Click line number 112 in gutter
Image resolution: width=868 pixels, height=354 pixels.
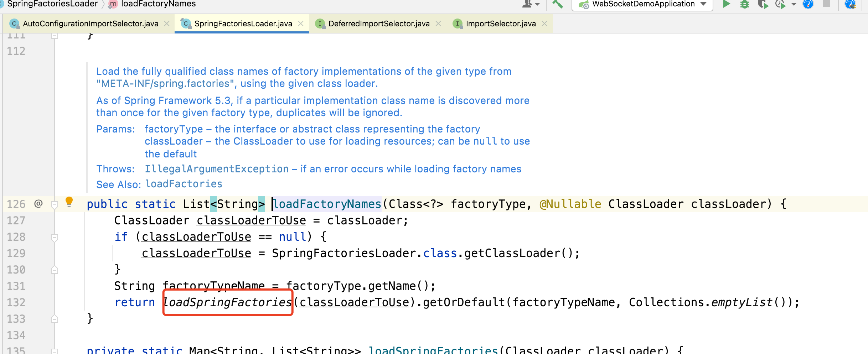pos(16,51)
